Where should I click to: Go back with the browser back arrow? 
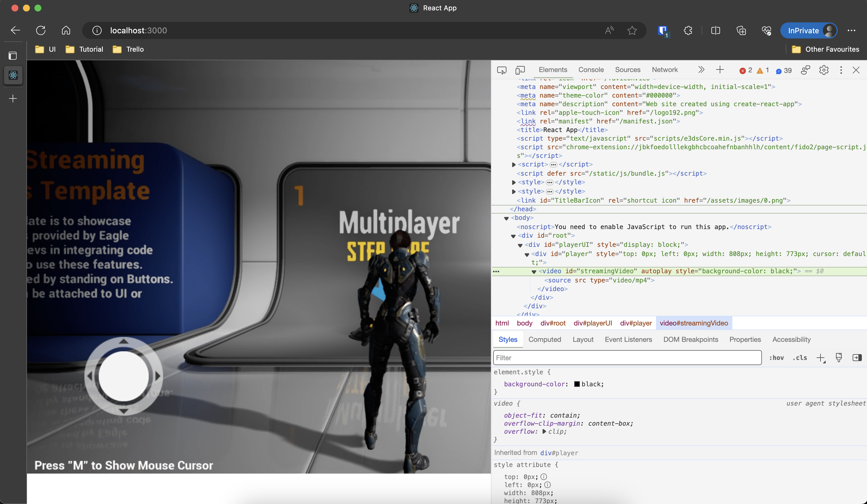tap(16, 30)
